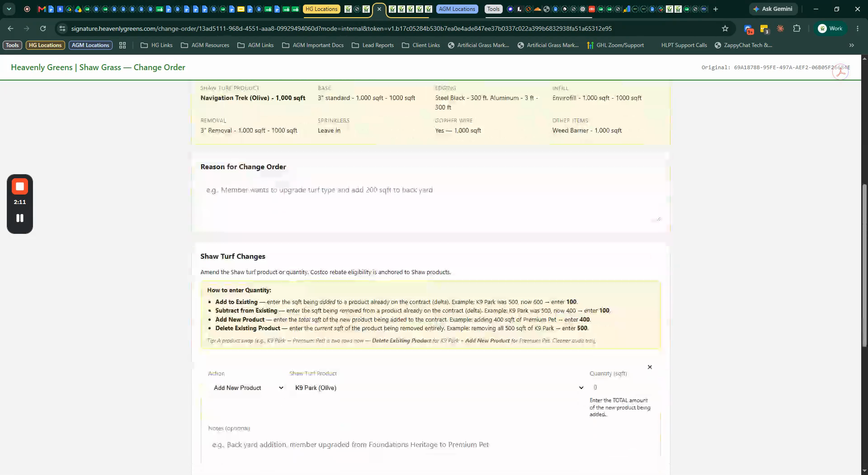Open the Client Links bookmark folder
868x475 pixels.
click(421, 45)
